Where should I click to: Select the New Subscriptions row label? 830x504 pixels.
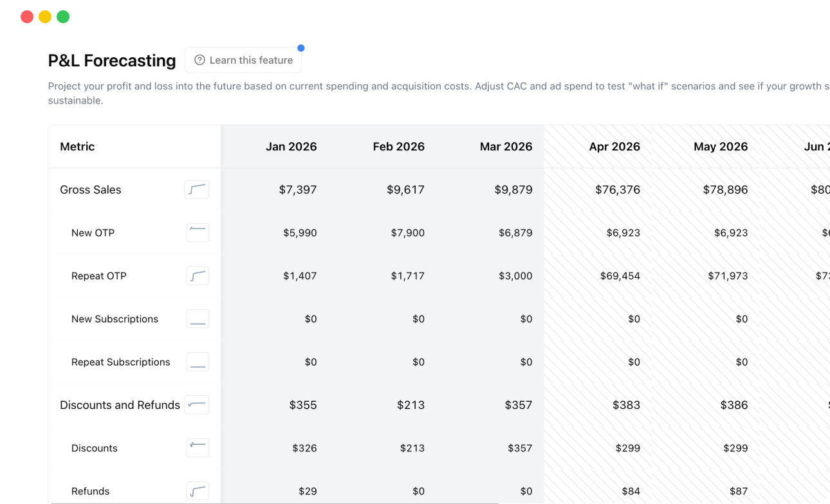tap(115, 318)
